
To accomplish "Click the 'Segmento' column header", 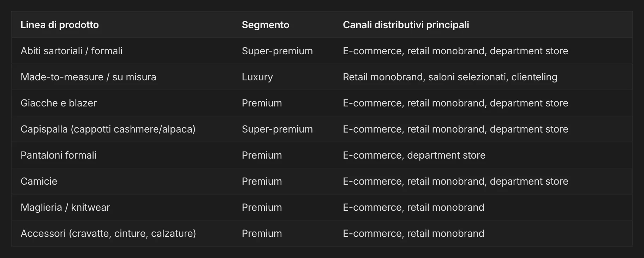I will pyautogui.click(x=265, y=25).
